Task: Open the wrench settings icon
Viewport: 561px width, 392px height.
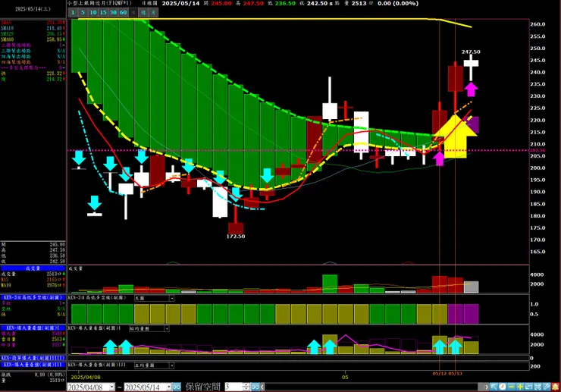Action: [547, 387]
